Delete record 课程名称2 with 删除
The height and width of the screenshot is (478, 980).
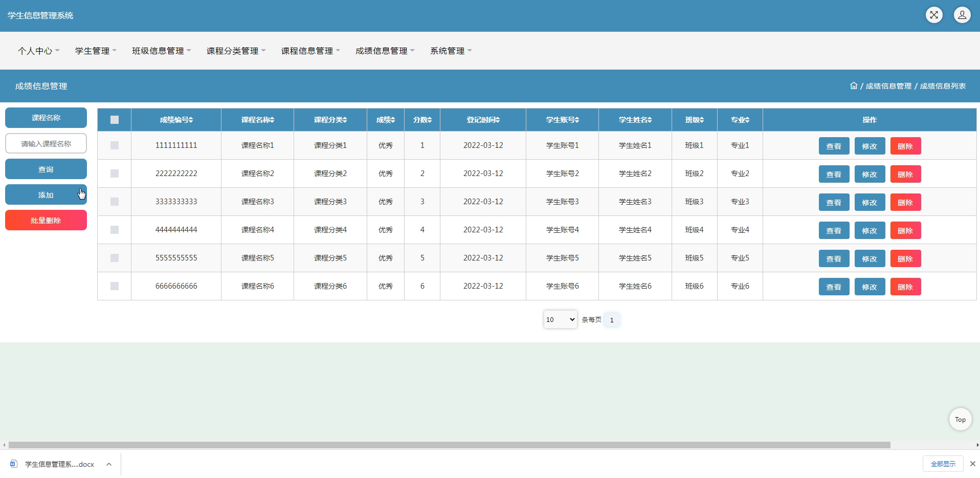pos(905,174)
